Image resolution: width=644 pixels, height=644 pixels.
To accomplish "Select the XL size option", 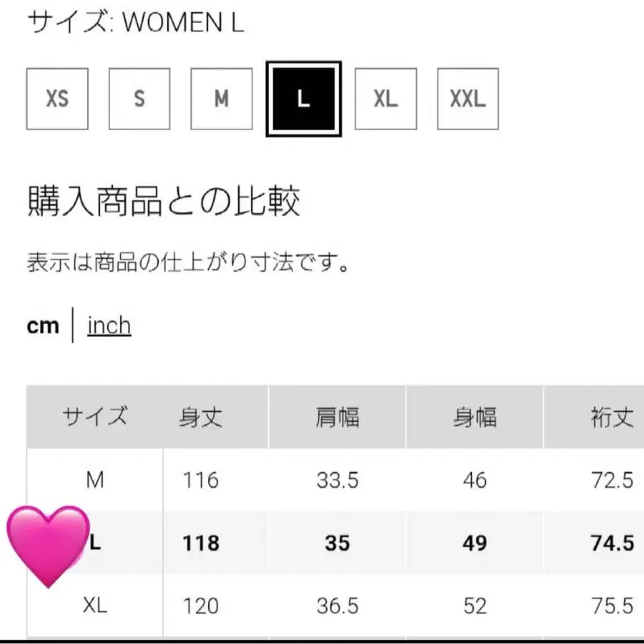I will 385,98.
